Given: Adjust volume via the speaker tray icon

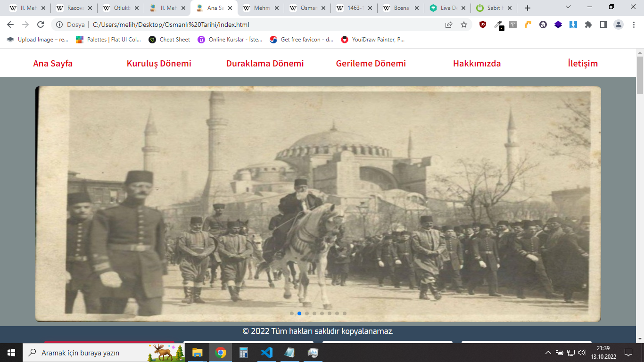Looking at the screenshot, I should [x=582, y=353].
